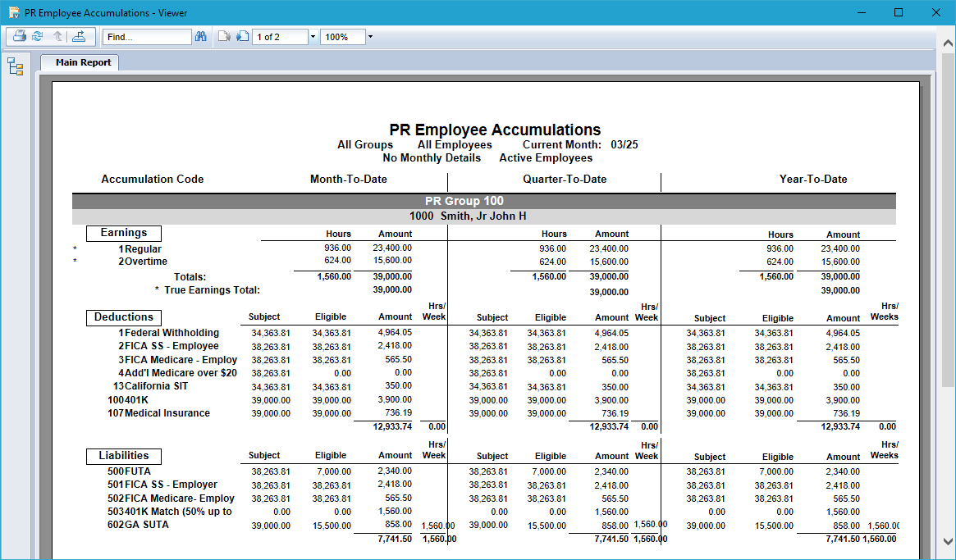Click the 100% zoom field
Image resolution: width=956 pixels, height=560 pixels.
(x=343, y=37)
